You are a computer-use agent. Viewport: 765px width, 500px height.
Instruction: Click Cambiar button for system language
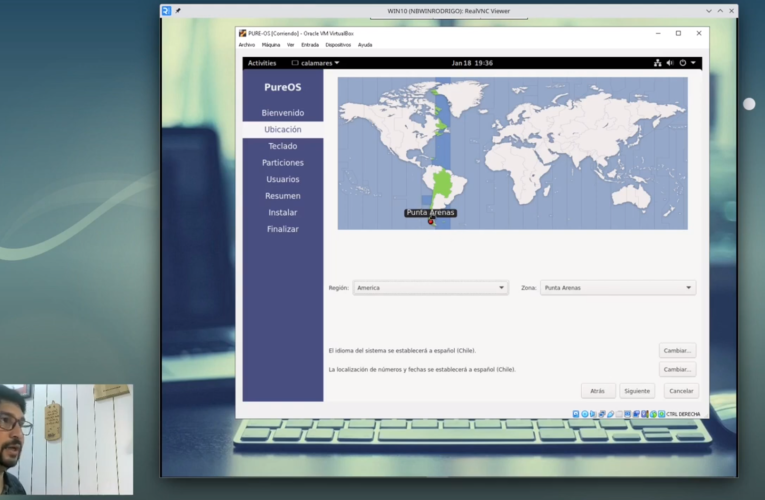point(677,350)
